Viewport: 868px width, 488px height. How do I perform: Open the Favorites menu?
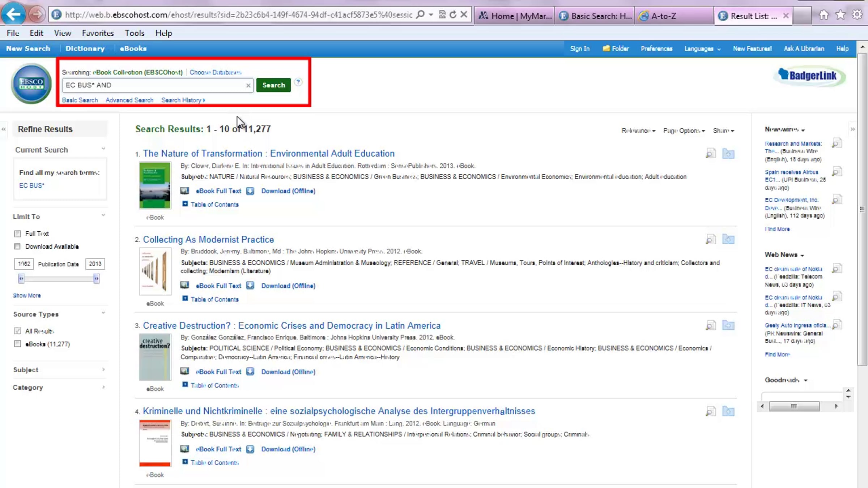(98, 33)
